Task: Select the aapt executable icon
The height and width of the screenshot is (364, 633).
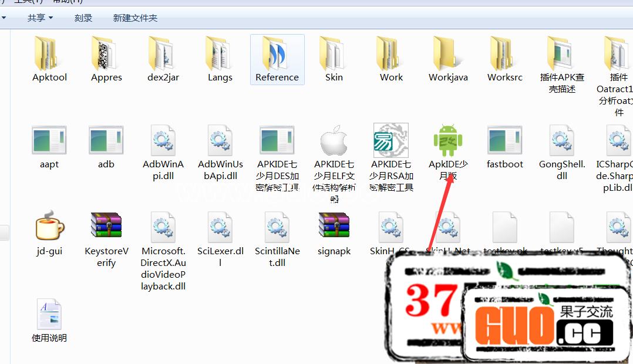Action: point(49,140)
